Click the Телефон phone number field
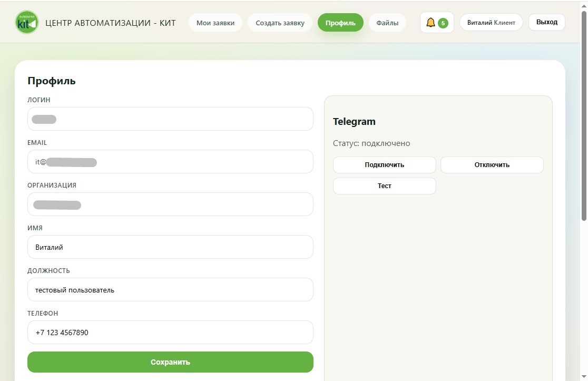The image size is (588, 381). tap(170, 333)
